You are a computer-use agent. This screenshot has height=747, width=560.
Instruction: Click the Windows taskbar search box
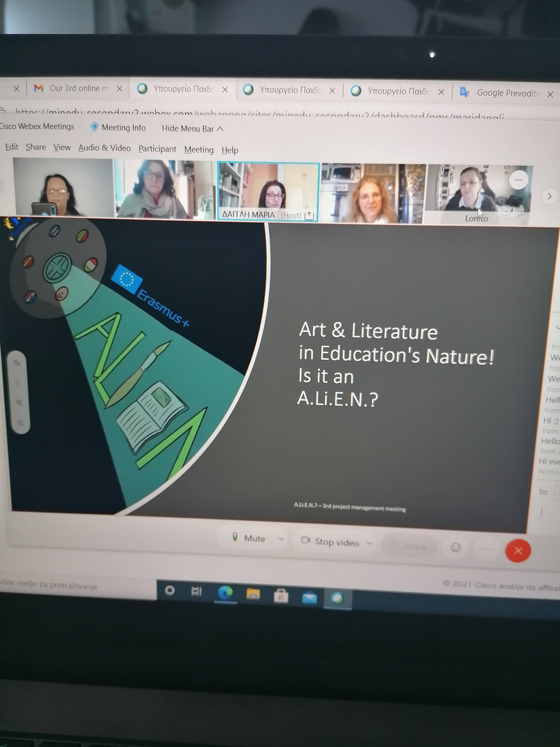click(x=78, y=585)
